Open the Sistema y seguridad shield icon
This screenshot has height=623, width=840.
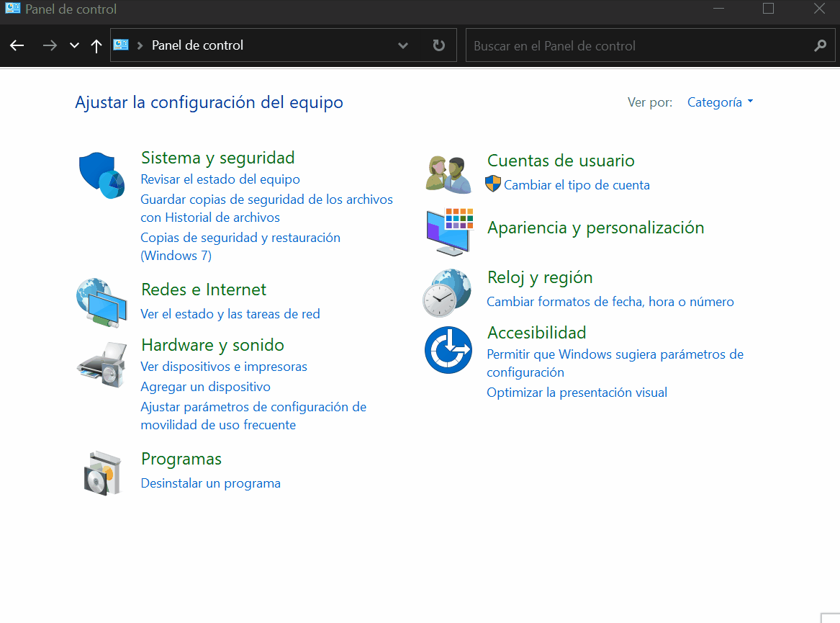[x=101, y=175]
